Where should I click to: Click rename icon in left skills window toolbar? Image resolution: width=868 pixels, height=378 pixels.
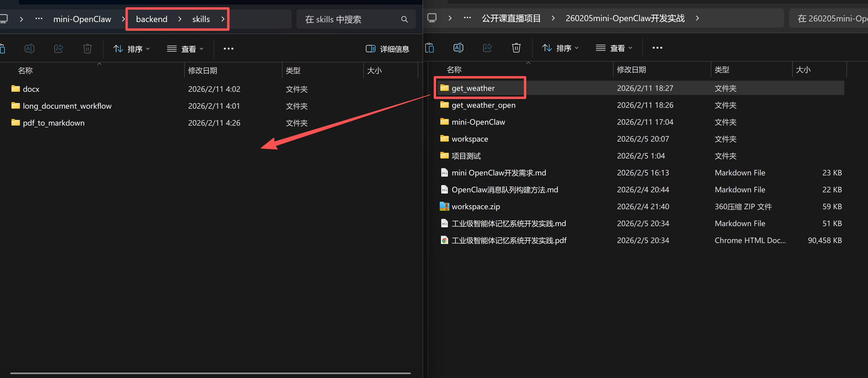[x=30, y=49]
